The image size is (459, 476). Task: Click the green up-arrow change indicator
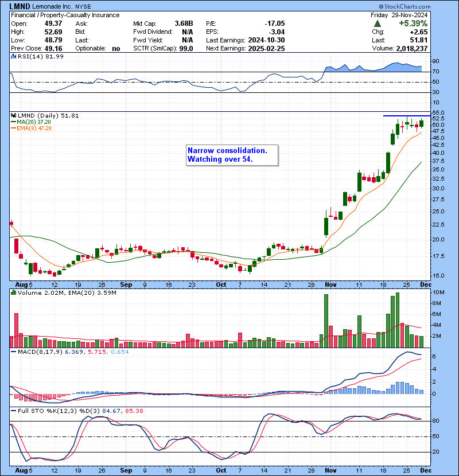tap(378, 24)
